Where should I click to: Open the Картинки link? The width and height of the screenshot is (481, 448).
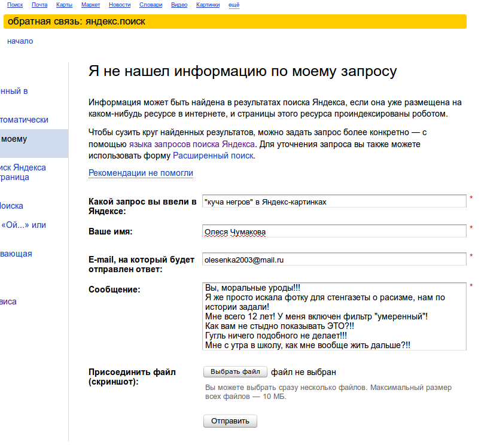pyautogui.click(x=208, y=5)
